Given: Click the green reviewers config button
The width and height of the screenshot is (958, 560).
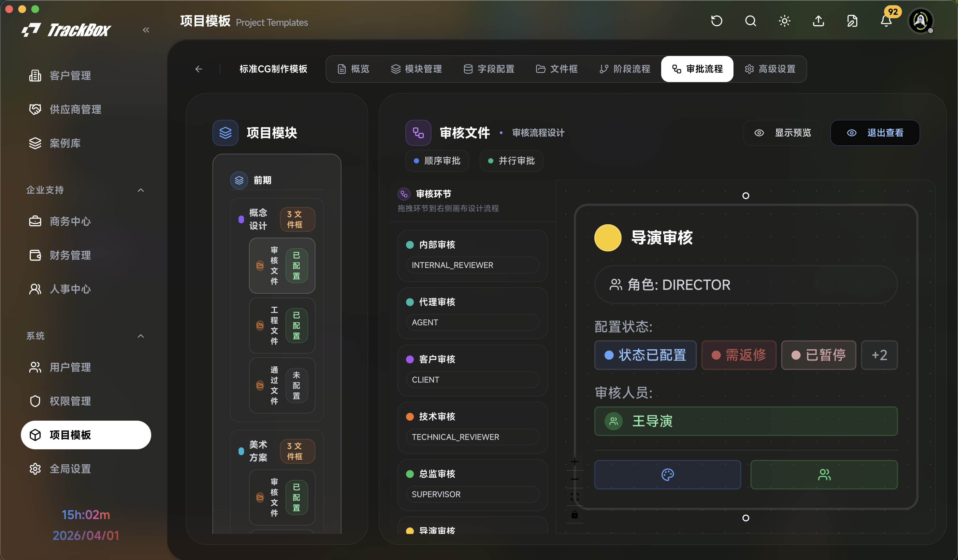Looking at the screenshot, I should point(824,474).
